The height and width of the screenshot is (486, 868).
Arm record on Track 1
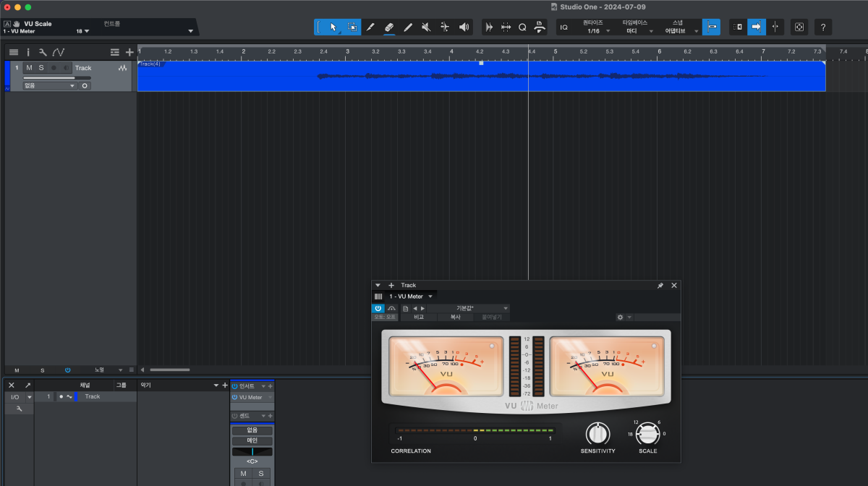54,67
